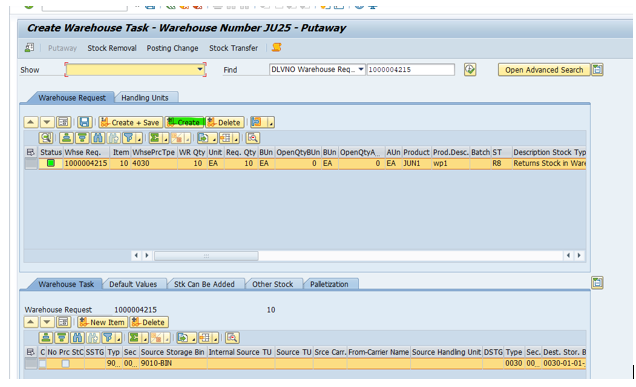The height and width of the screenshot is (387, 636).
Task: Open the Stk Can Be Added tab
Action: point(204,284)
